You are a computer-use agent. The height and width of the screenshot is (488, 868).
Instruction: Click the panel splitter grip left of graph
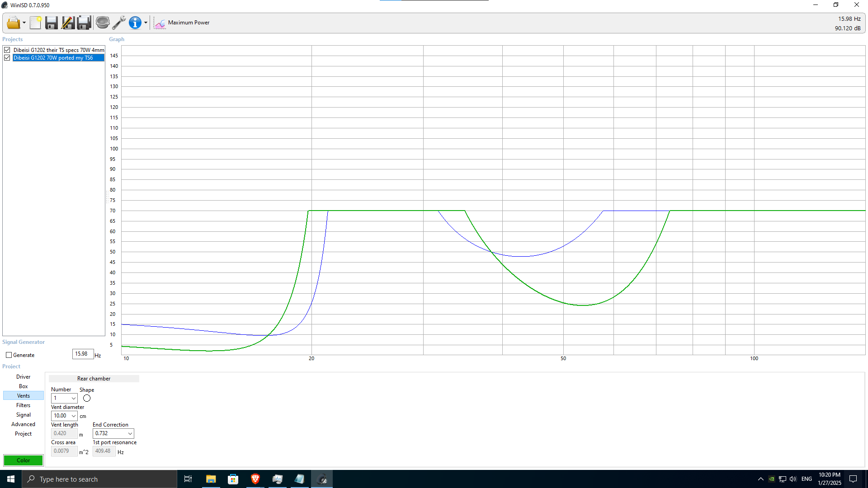[107, 197]
